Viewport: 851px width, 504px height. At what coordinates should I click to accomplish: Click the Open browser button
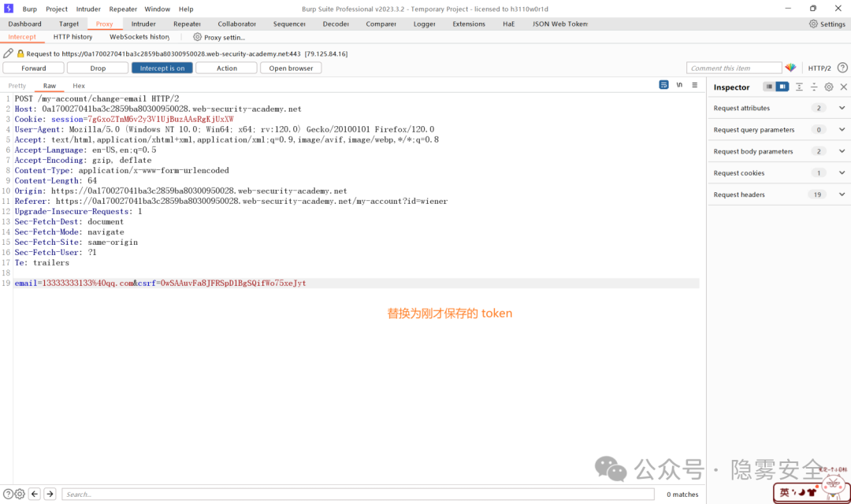coord(291,68)
